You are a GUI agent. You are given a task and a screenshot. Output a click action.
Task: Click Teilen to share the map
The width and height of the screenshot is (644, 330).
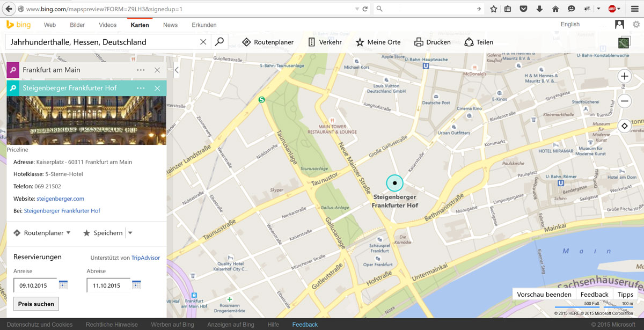(x=479, y=42)
